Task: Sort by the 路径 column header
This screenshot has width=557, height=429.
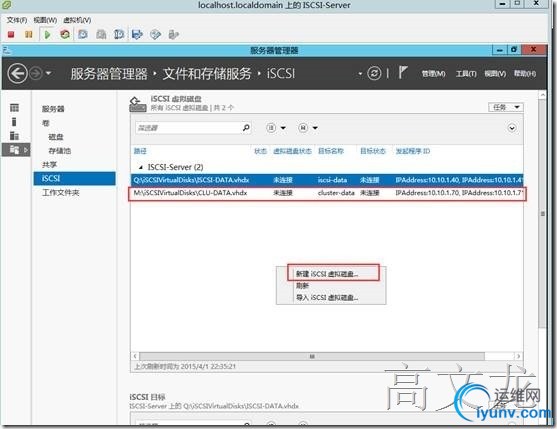Action: click(x=140, y=151)
